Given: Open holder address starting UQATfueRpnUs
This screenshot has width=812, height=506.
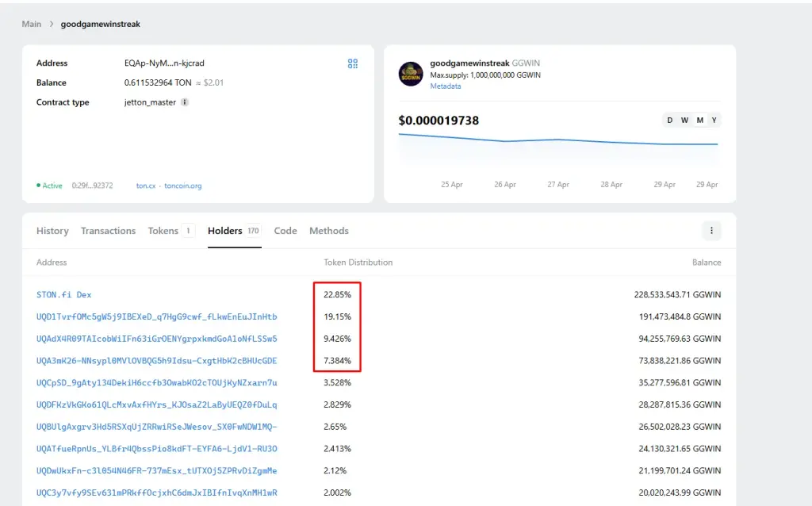Looking at the screenshot, I should pyautogui.click(x=156, y=449).
